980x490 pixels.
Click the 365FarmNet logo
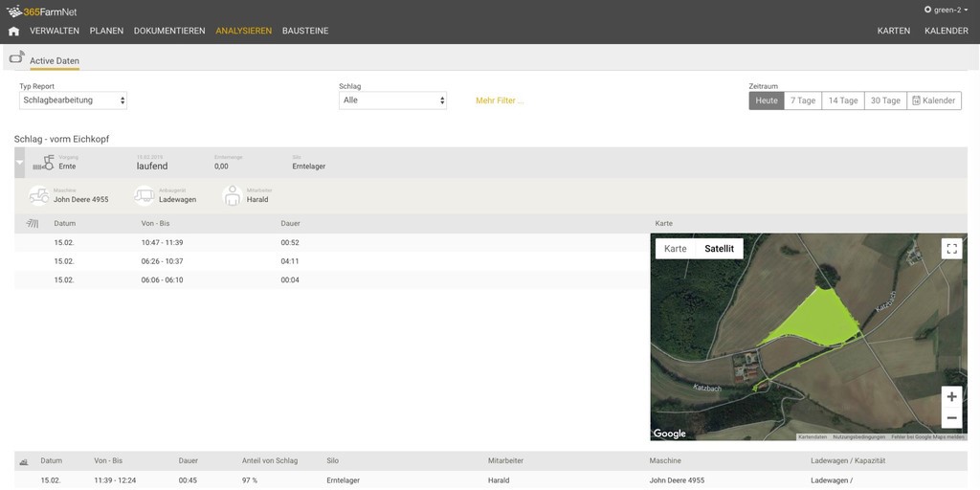click(42, 11)
